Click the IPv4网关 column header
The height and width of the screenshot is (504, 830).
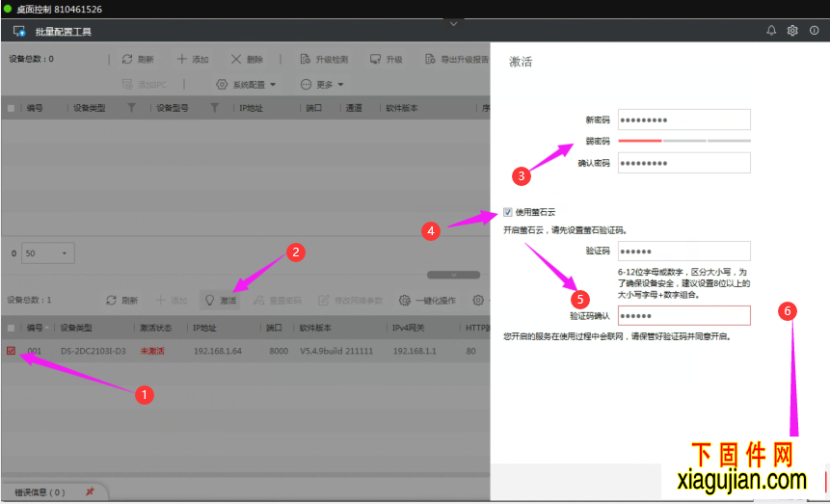coord(409,329)
